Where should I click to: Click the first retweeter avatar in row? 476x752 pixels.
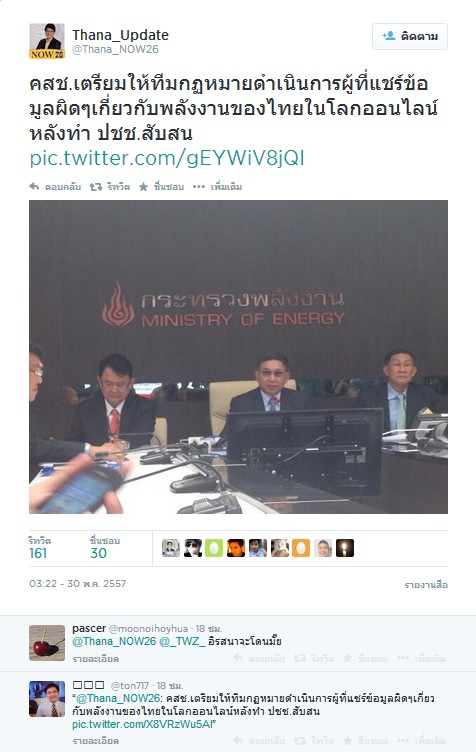[171, 548]
